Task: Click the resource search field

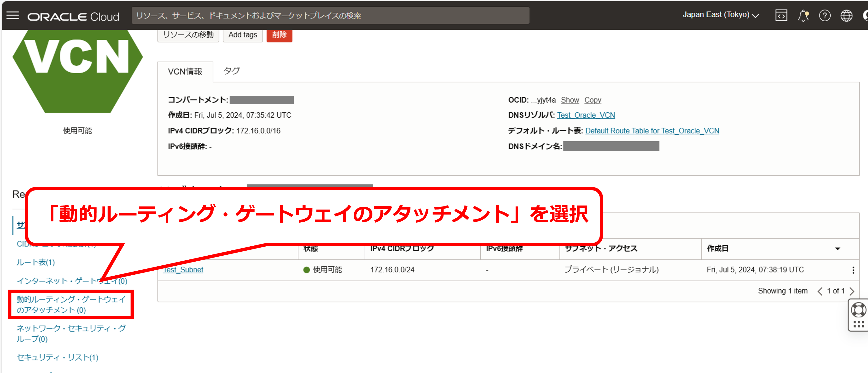Action: click(330, 15)
